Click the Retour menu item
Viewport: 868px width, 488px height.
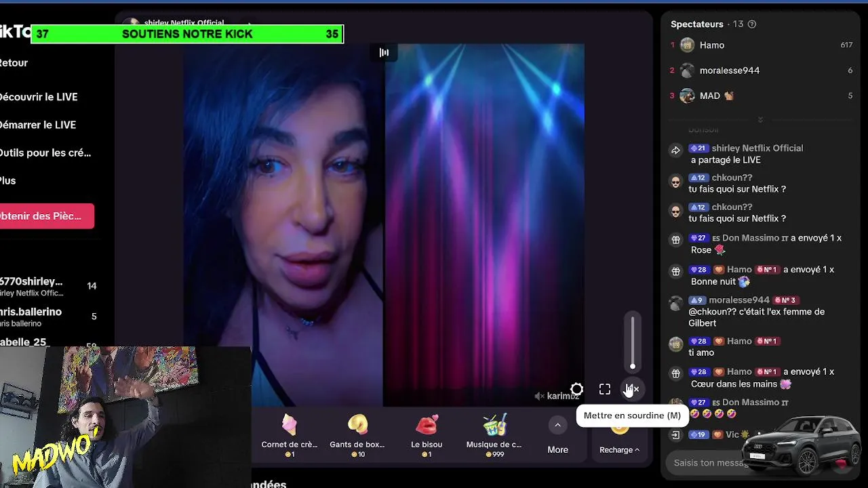[14, 63]
